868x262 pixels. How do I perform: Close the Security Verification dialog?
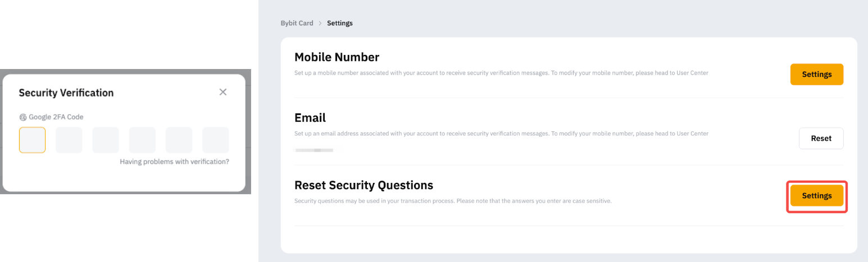pyautogui.click(x=223, y=92)
